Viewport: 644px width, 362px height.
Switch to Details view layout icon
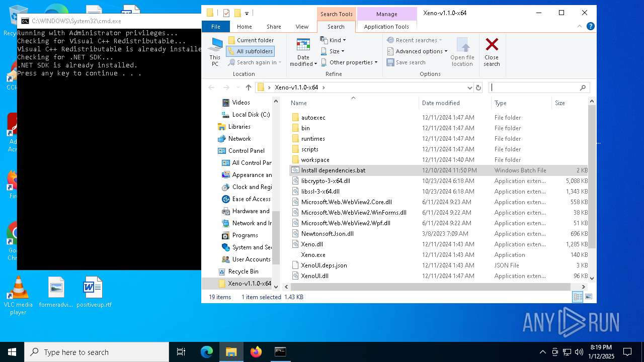point(578,297)
